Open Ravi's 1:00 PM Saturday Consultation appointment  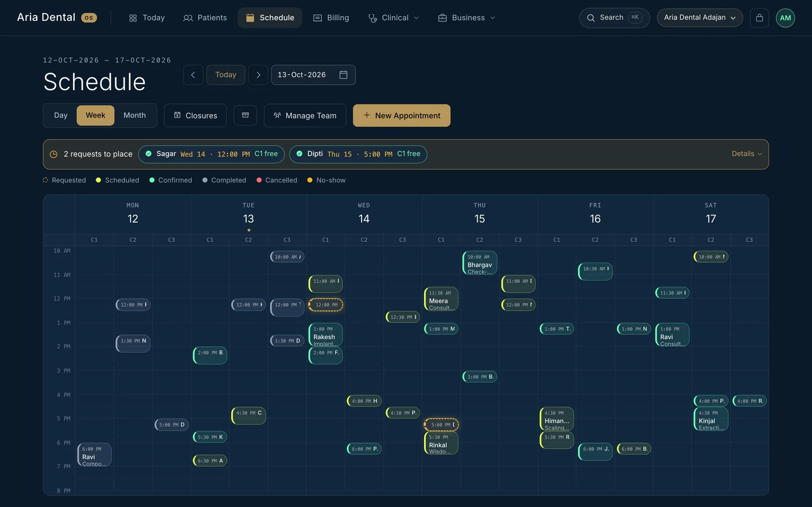coord(672,335)
